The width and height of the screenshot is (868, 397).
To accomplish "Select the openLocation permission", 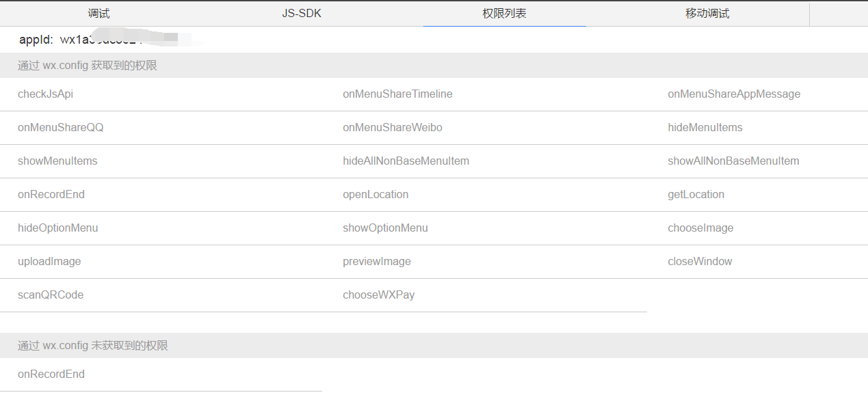I will (x=376, y=195).
